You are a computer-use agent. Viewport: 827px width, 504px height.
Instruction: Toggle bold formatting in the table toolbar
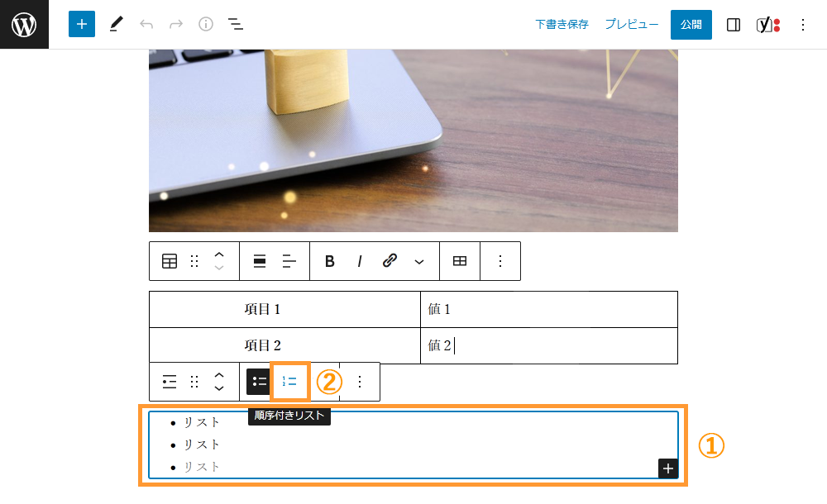click(x=329, y=260)
